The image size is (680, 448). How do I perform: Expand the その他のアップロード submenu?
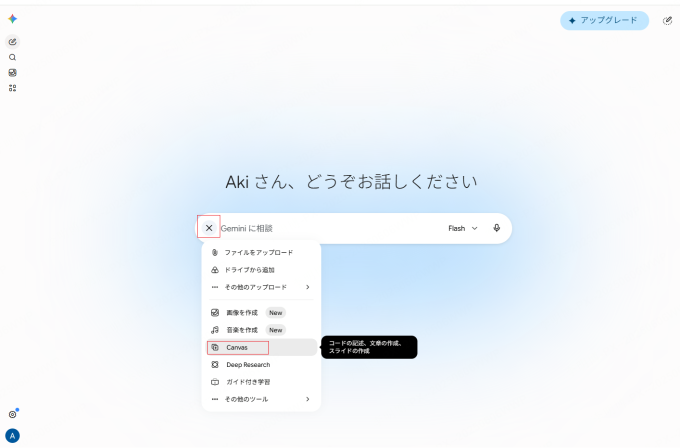coord(261,287)
